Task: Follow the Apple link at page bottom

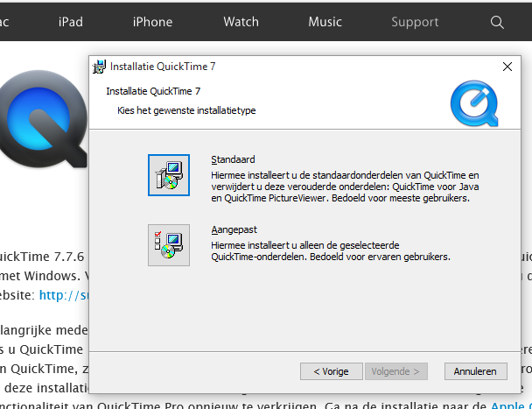Action: pyautogui.click(x=511, y=405)
